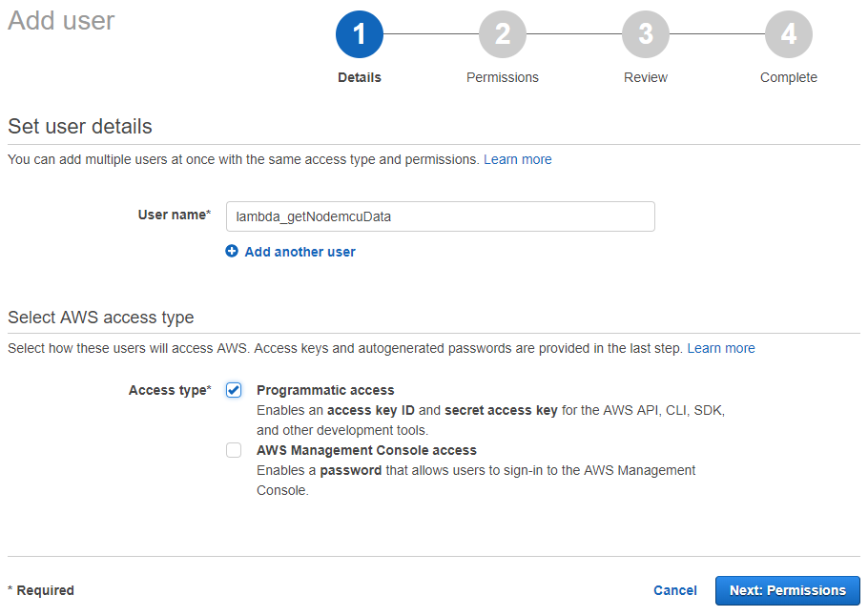868x616 pixels.
Task: Click the step 1 Details circle
Action: coord(360,34)
